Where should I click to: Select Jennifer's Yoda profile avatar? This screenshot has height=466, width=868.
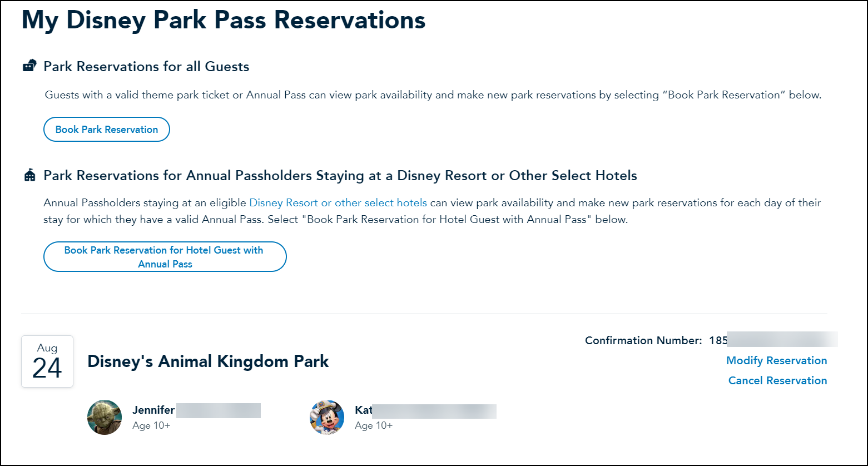105,418
